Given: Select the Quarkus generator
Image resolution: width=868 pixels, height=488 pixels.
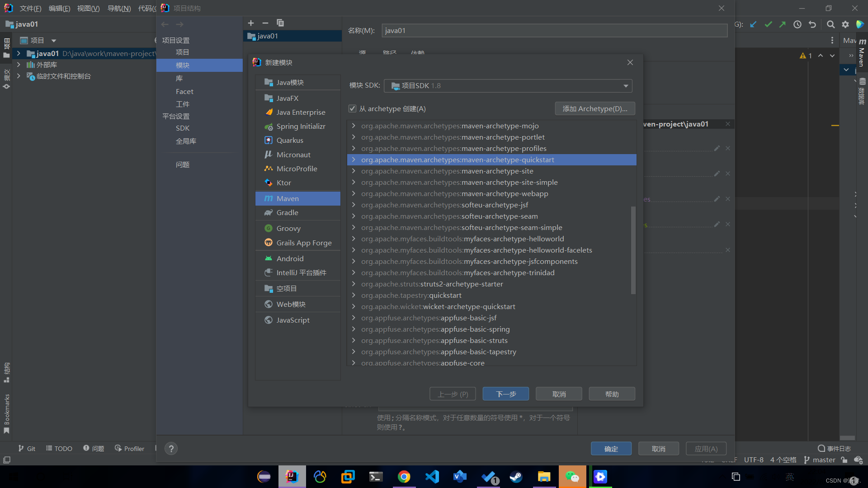Looking at the screenshot, I should [297, 140].
